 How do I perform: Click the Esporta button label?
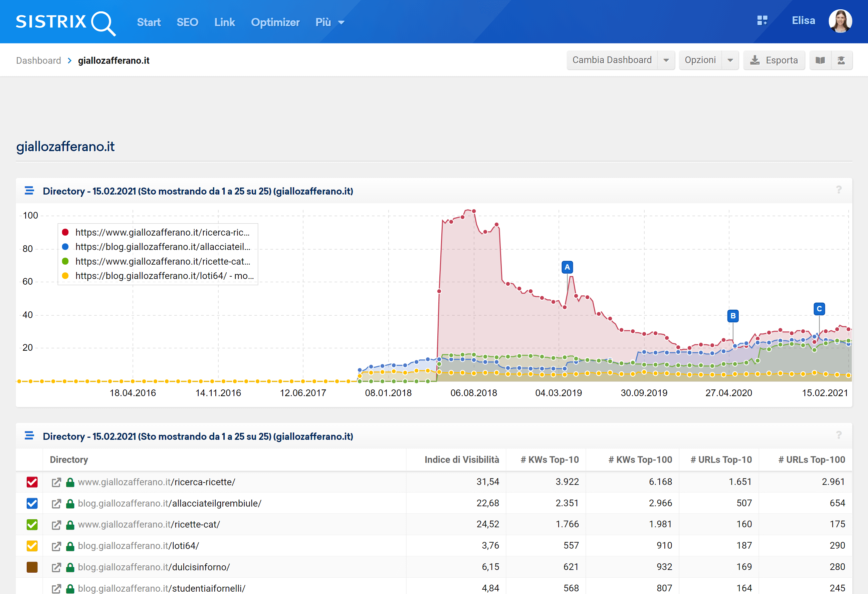click(782, 60)
